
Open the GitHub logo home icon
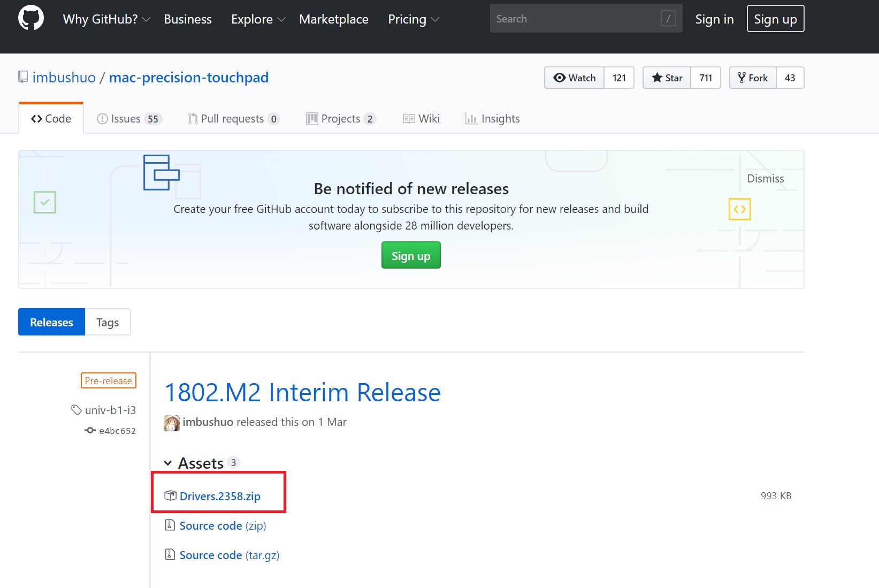(x=31, y=18)
